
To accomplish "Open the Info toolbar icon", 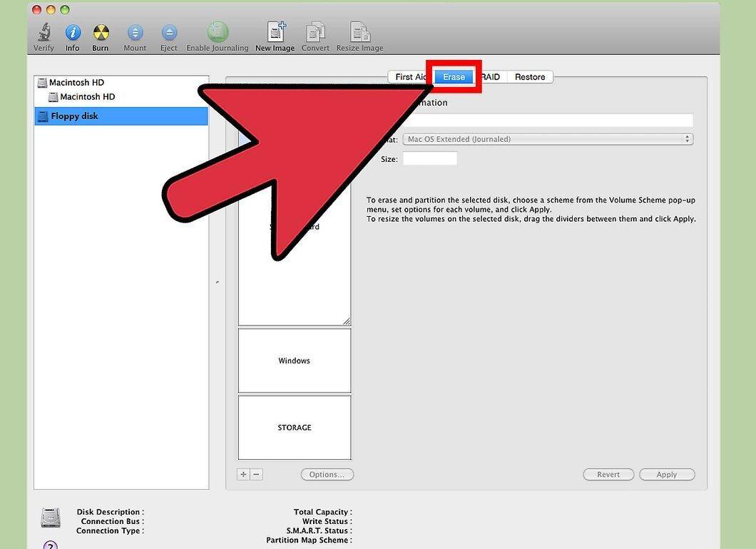I will tap(73, 32).
